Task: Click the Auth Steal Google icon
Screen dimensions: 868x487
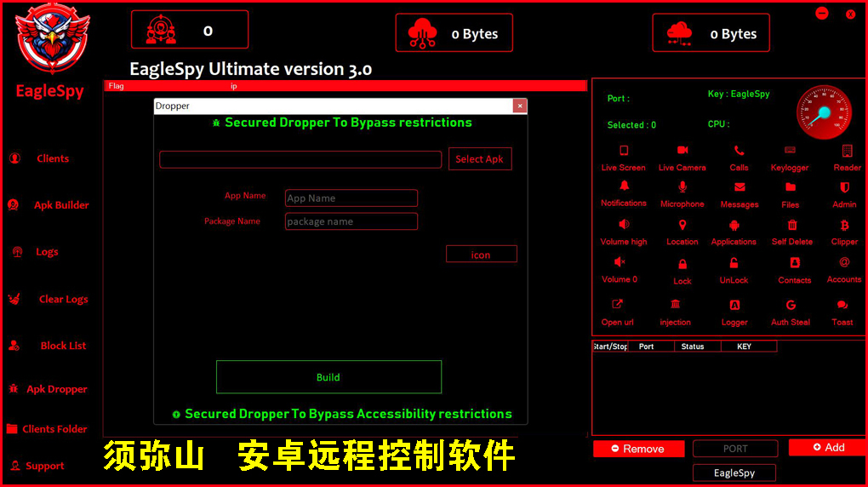Action: [x=791, y=306]
